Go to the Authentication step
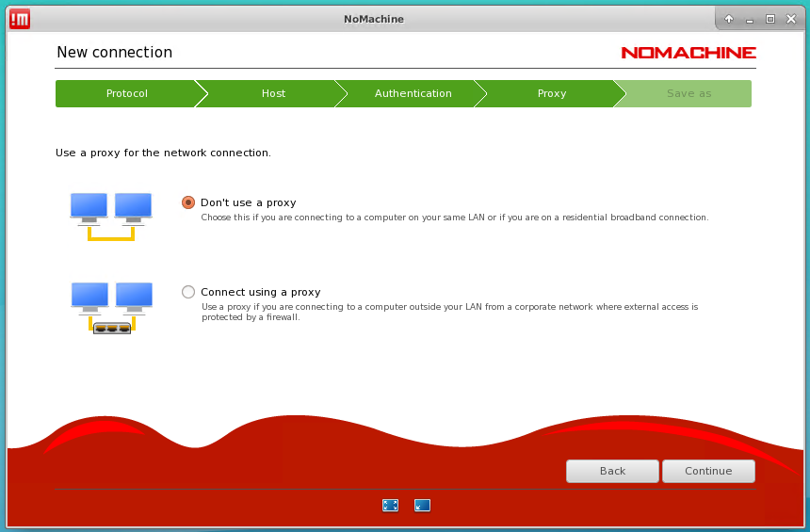 (413, 93)
